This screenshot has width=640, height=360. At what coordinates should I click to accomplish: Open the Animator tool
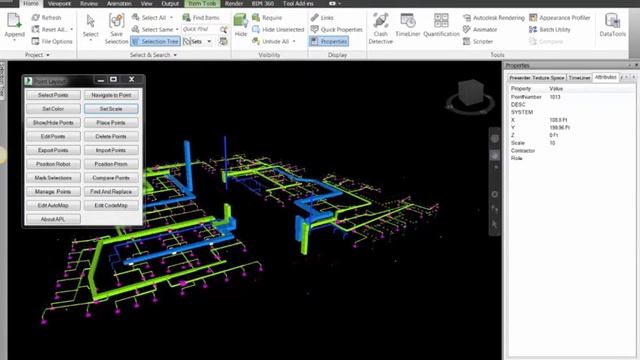click(x=480, y=29)
